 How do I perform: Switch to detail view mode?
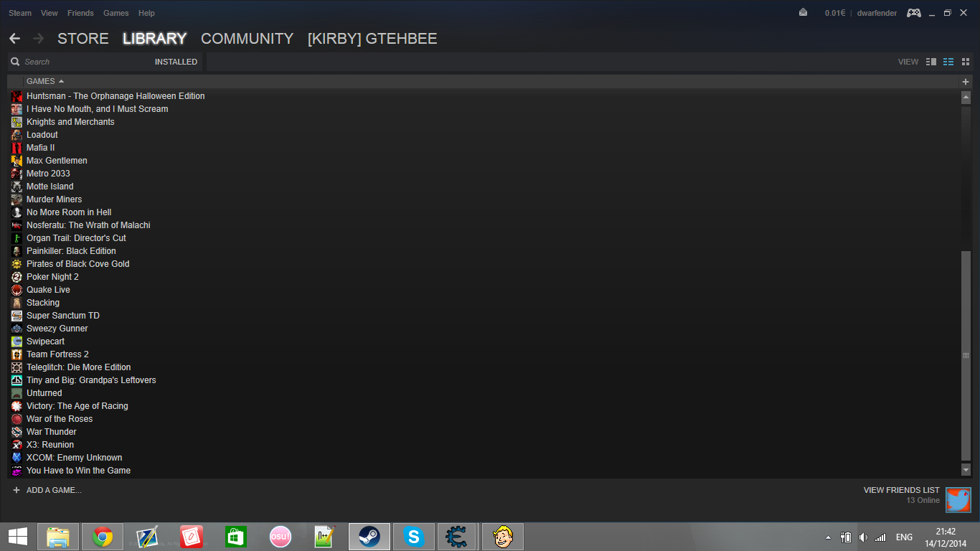coord(931,62)
